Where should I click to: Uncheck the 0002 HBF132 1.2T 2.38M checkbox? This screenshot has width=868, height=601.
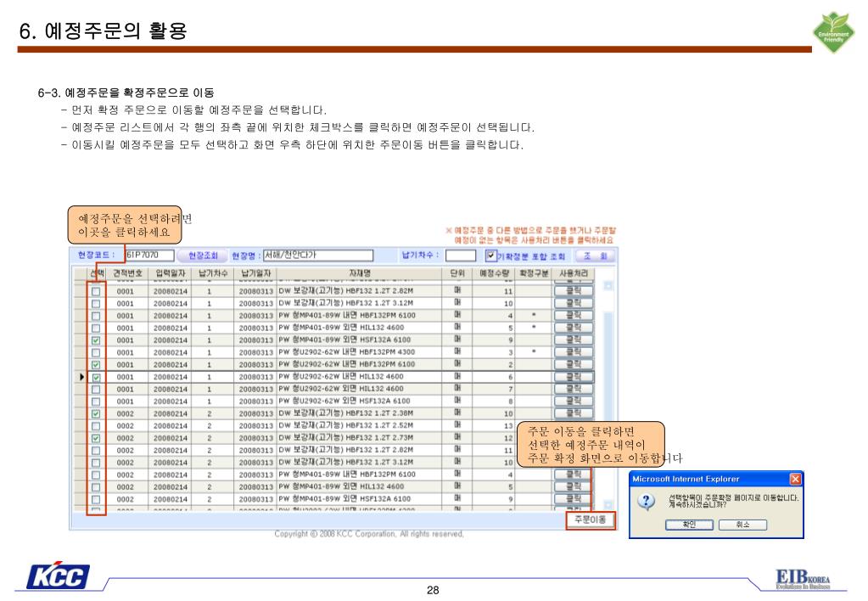coord(96,413)
